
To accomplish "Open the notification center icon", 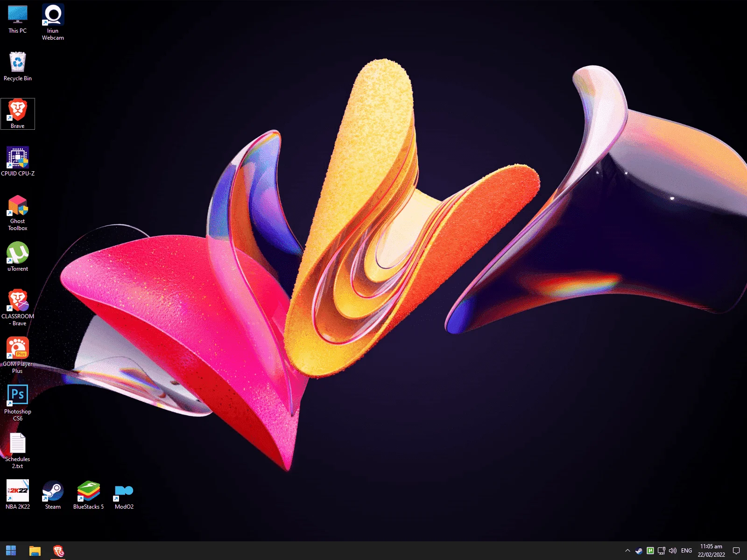I will coord(736,551).
